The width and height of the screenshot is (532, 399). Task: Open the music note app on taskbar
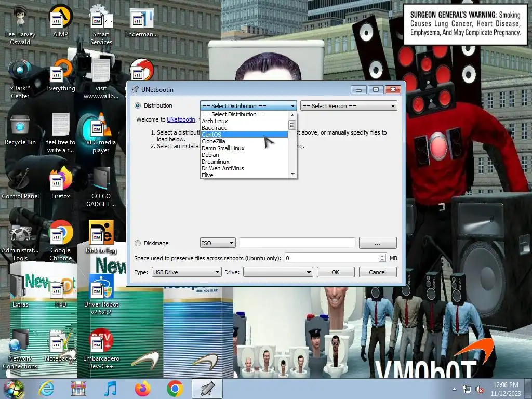click(x=111, y=389)
